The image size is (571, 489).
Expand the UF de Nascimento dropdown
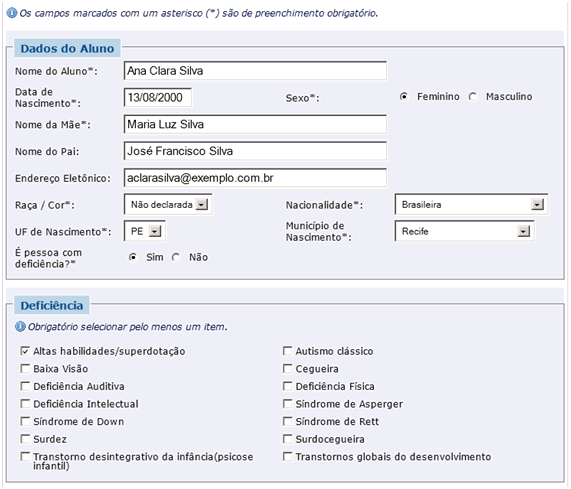point(145,231)
